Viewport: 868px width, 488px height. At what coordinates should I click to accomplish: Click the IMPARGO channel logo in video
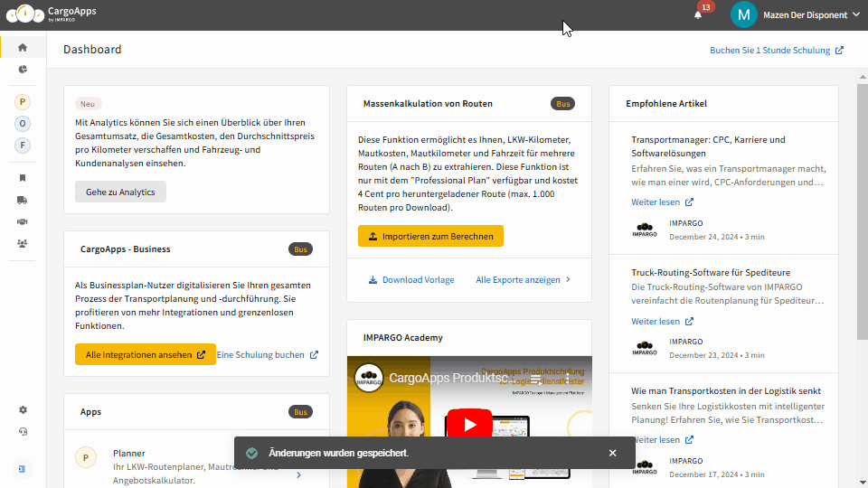coord(369,378)
